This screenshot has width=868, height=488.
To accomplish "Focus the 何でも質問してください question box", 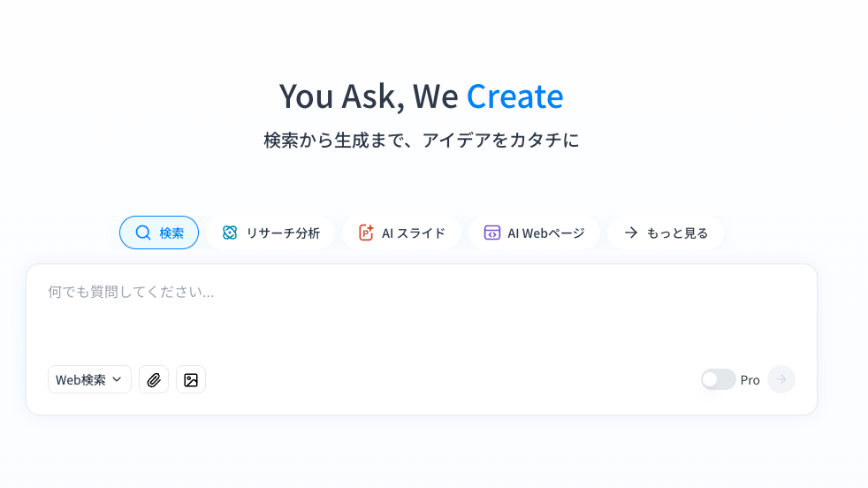I will (422, 313).
